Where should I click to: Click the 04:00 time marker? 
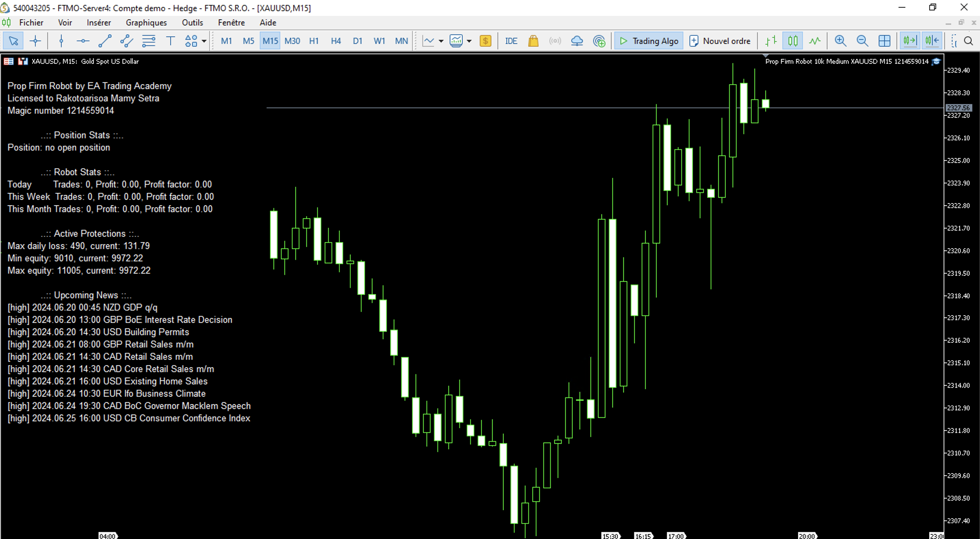(x=108, y=536)
